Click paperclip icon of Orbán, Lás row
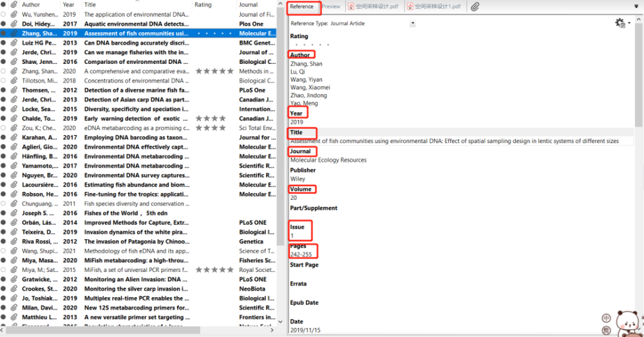This screenshot has height=337, width=644. coord(14,222)
